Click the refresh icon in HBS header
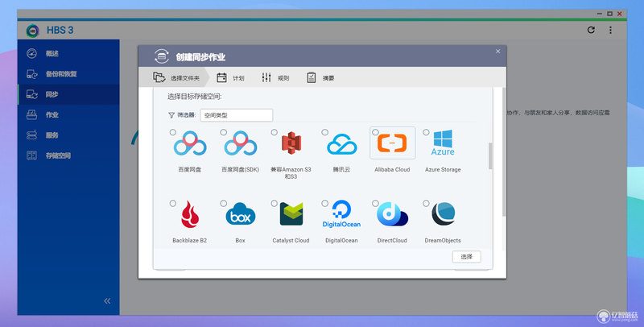This screenshot has height=327, width=644. pyautogui.click(x=591, y=30)
